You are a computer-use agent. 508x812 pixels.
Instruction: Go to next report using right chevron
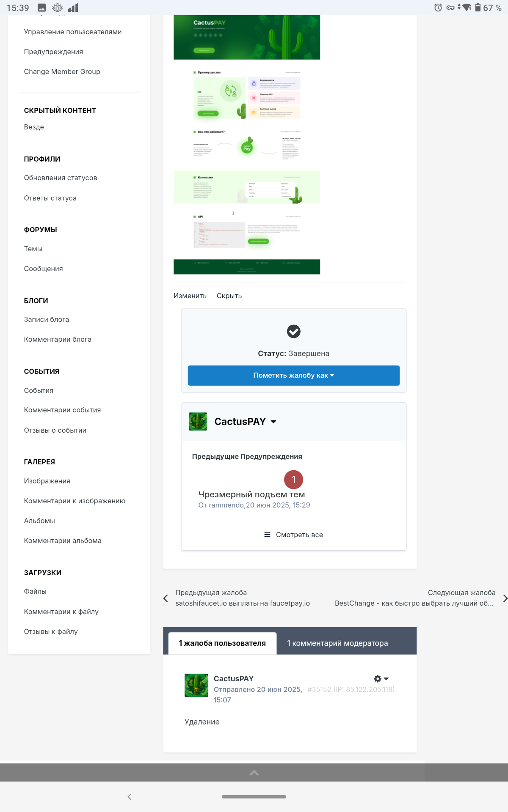coord(505,598)
